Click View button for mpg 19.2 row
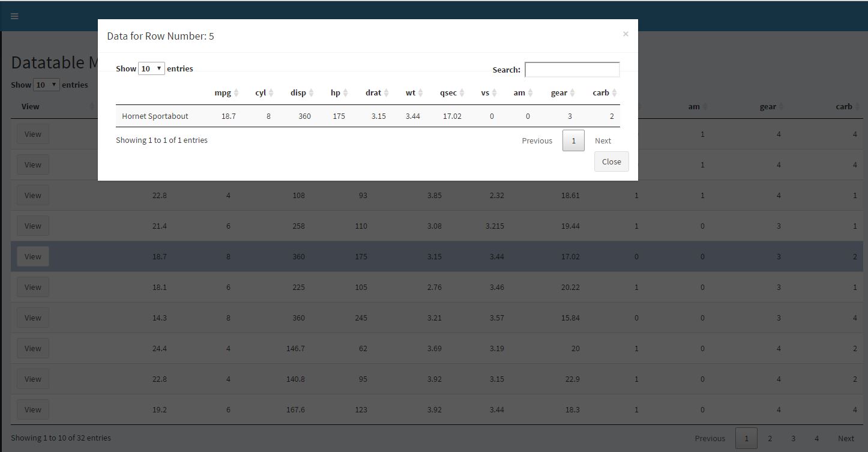 33,409
